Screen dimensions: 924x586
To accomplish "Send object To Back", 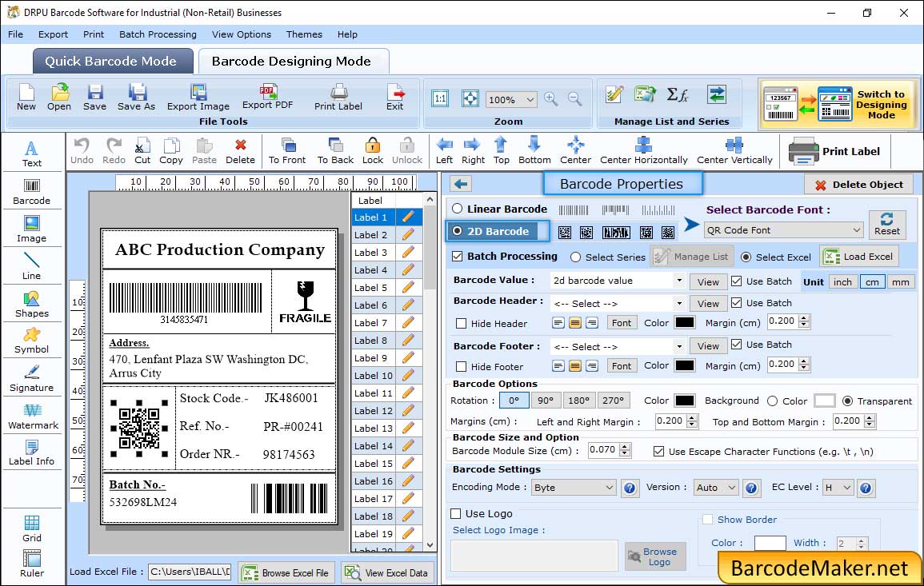I will coord(335,151).
